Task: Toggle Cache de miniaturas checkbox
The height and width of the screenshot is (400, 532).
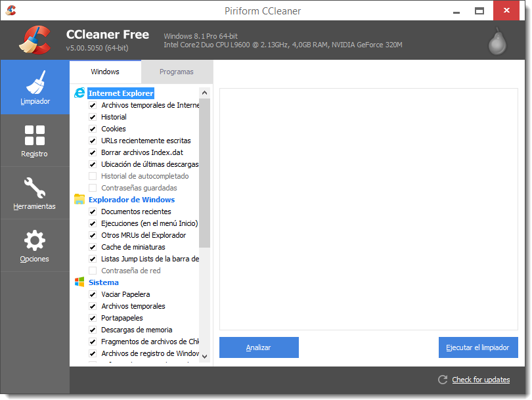Action: click(x=93, y=247)
